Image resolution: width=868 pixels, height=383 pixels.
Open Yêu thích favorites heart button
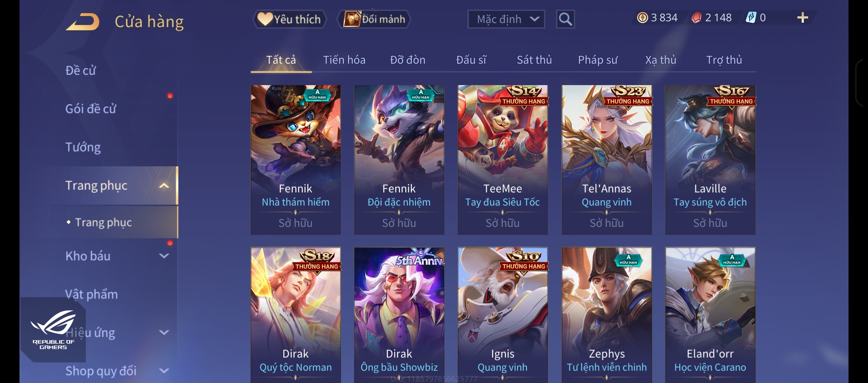289,19
